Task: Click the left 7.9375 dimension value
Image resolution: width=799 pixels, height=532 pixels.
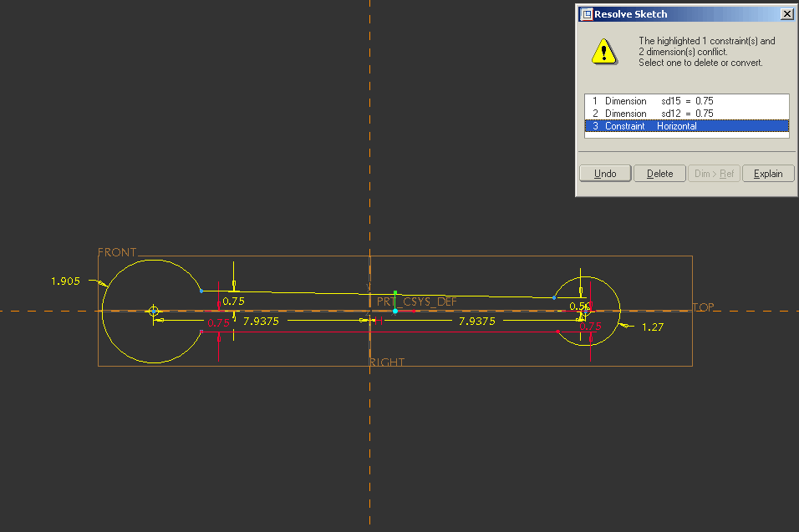Action: tap(261, 322)
